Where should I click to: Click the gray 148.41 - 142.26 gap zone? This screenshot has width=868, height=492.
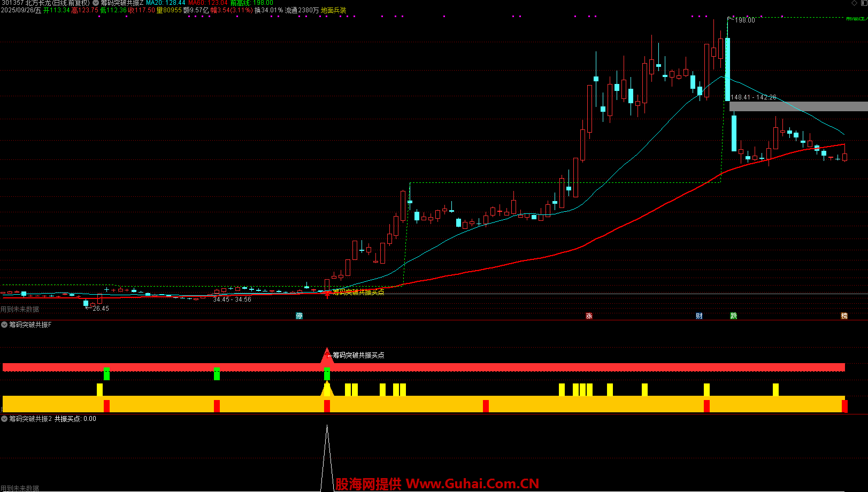point(798,106)
